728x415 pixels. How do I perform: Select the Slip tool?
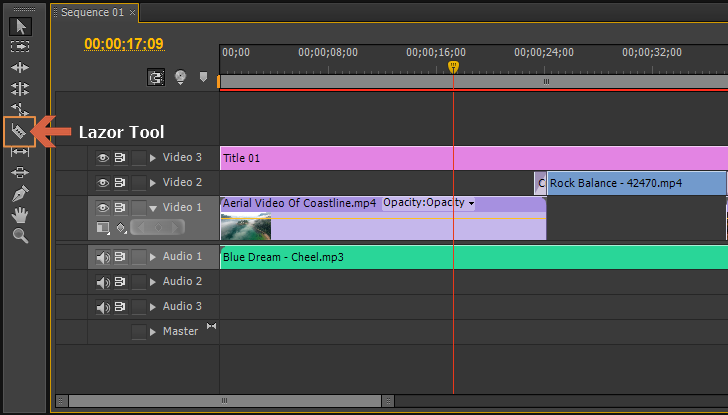(x=20, y=152)
